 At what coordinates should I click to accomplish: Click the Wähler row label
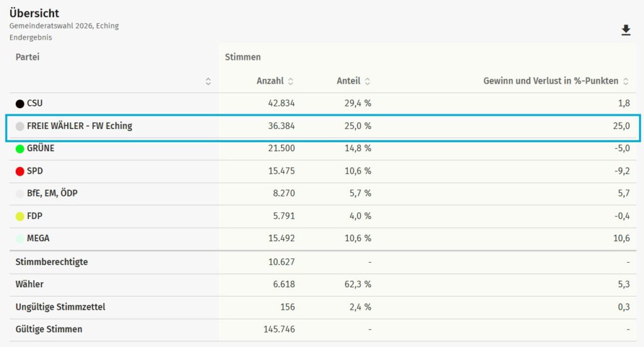coord(30,284)
